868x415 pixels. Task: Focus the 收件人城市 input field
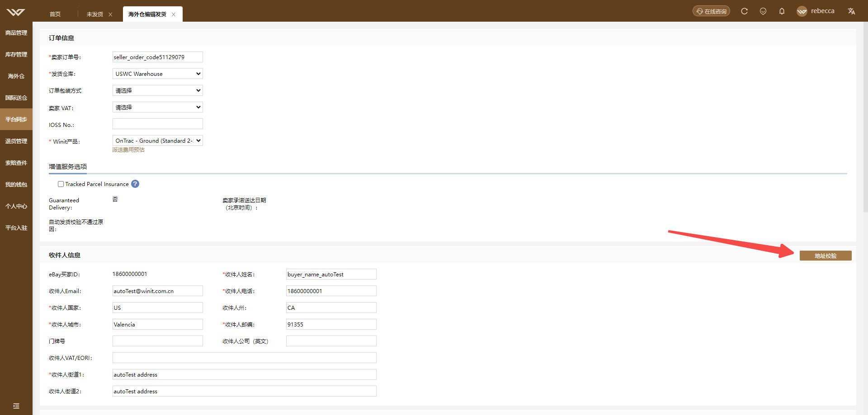click(x=157, y=324)
